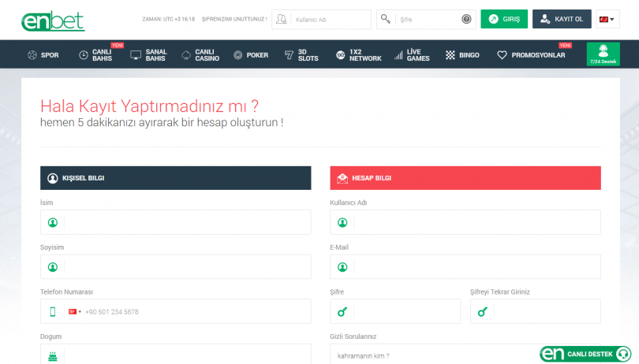Click the birthday cake icon in the Dogum field
639x364 pixels.
pyautogui.click(x=53, y=356)
